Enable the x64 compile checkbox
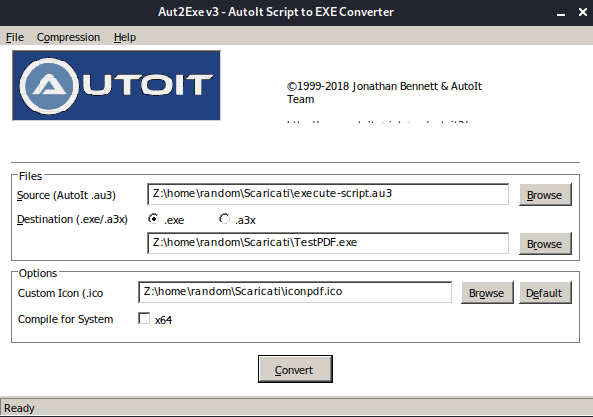This screenshot has width=593, height=417. (x=144, y=318)
